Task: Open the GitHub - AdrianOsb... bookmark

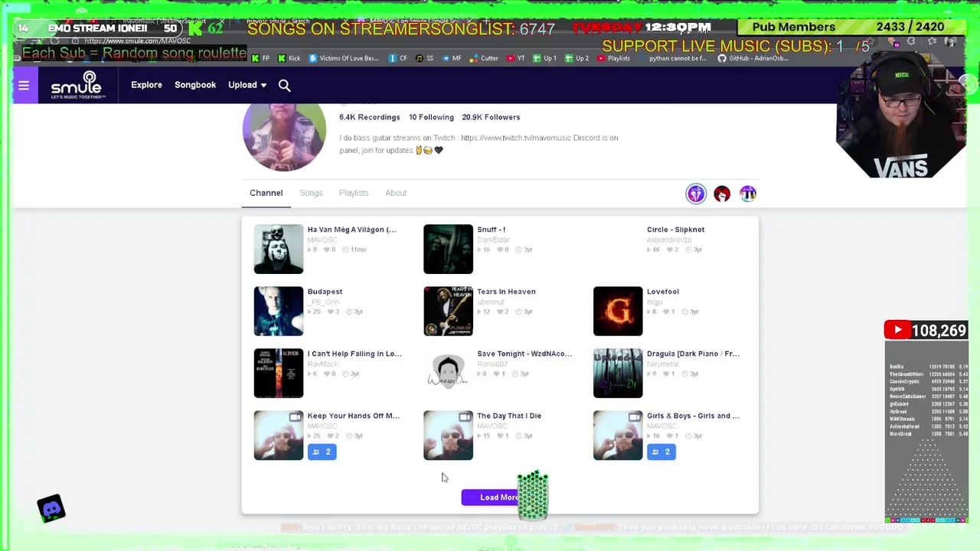Action: click(753, 58)
